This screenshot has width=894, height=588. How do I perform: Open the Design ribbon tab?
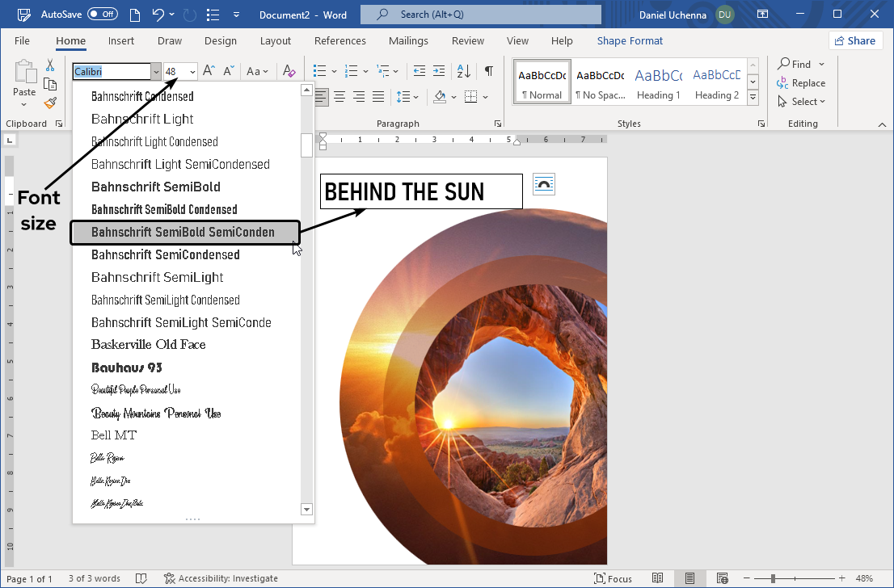(x=221, y=40)
